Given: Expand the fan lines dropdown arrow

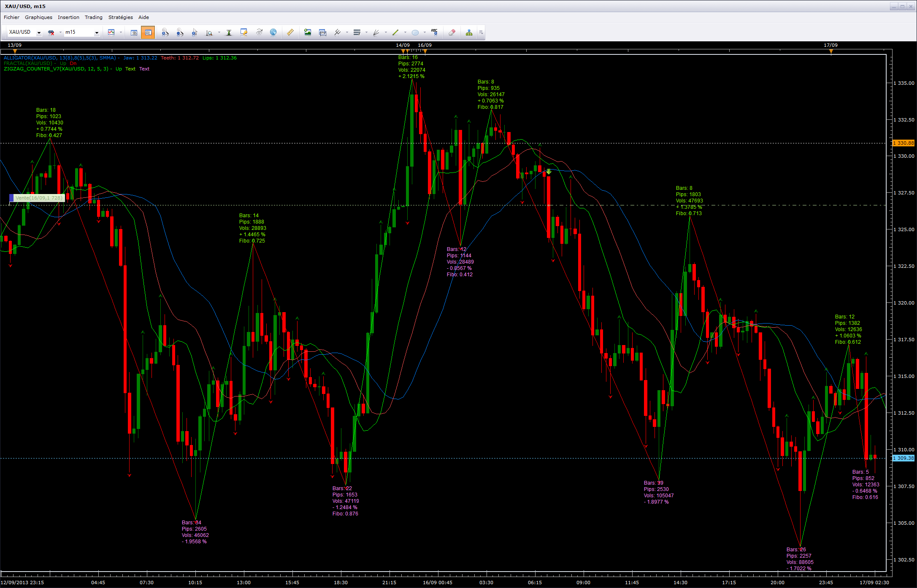Looking at the screenshot, I should [x=386, y=32].
